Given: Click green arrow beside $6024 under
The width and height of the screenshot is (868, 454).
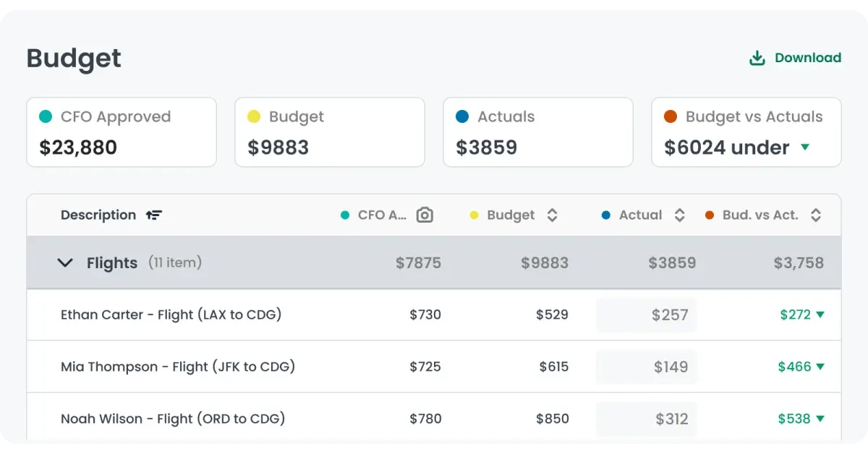Looking at the screenshot, I should (x=805, y=147).
